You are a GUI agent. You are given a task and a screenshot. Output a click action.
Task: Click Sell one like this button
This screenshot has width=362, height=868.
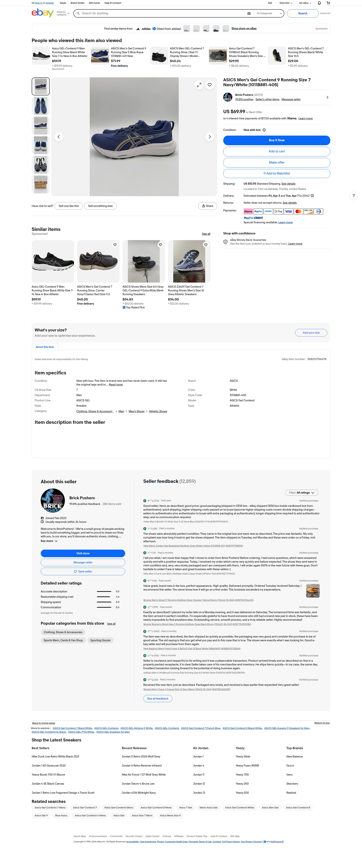tap(69, 206)
